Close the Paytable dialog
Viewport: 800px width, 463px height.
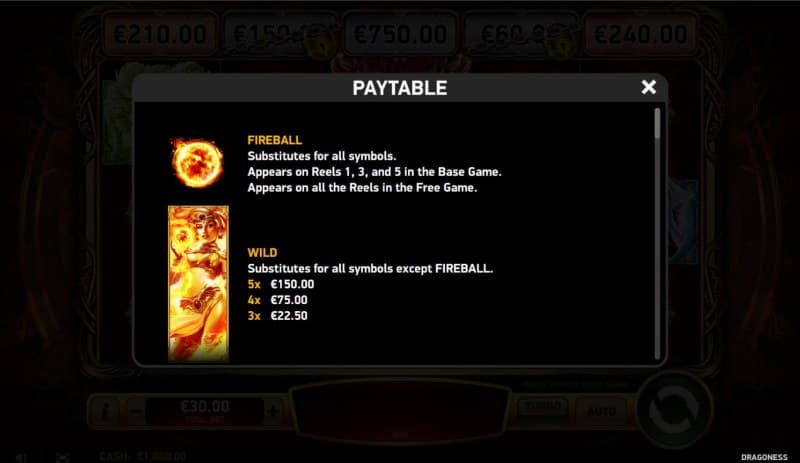pyautogui.click(x=648, y=87)
